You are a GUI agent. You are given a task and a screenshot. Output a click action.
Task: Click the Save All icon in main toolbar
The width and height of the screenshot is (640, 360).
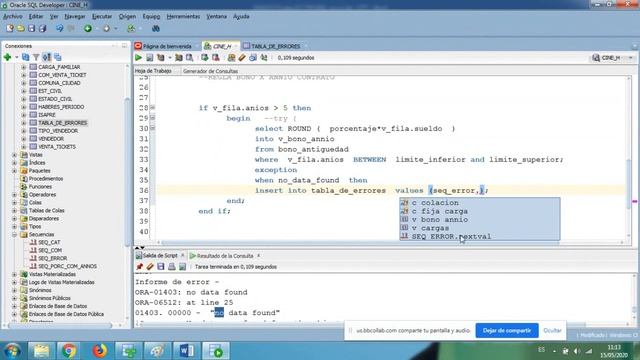[42, 29]
